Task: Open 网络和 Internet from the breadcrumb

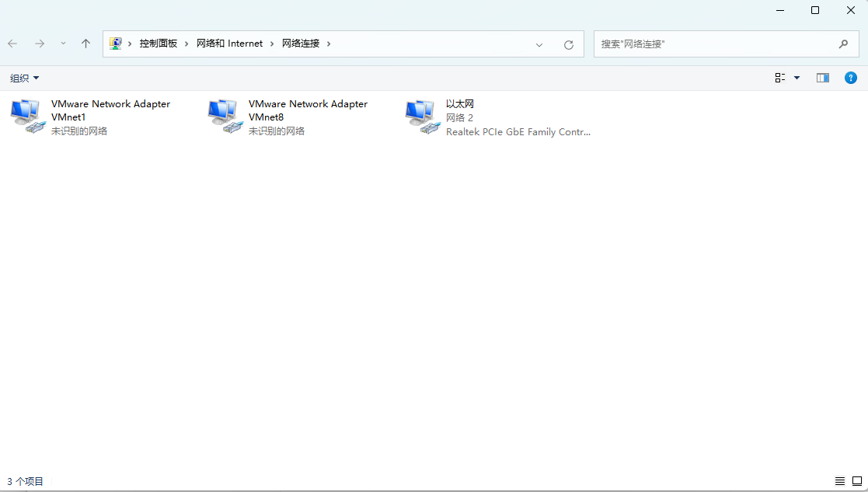Action: 229,43
